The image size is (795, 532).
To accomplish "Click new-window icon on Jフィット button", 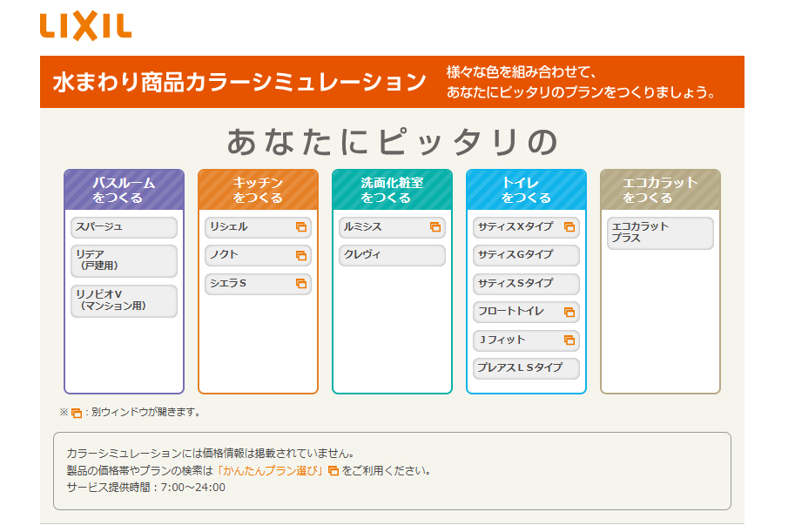I will 569,340.
